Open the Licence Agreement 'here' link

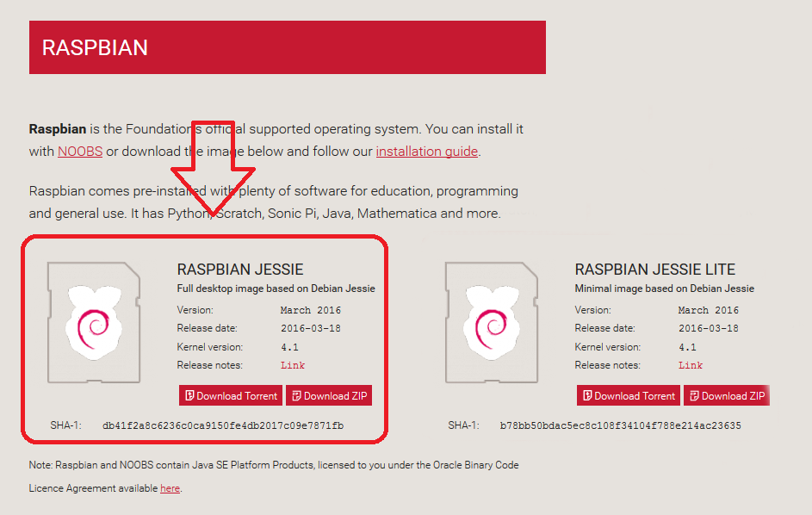coord(170,488)
